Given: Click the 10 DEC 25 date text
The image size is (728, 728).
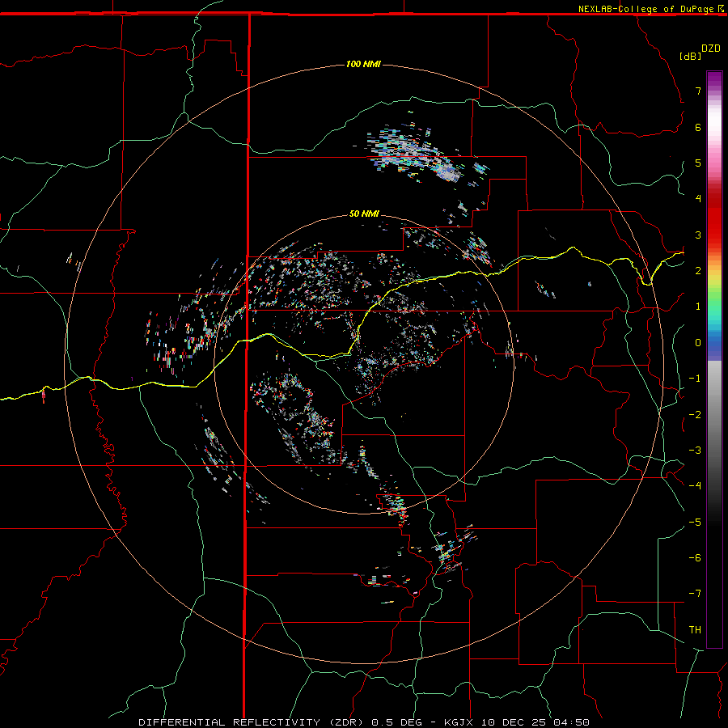Looking at the screenshot, I should (514, 722).
